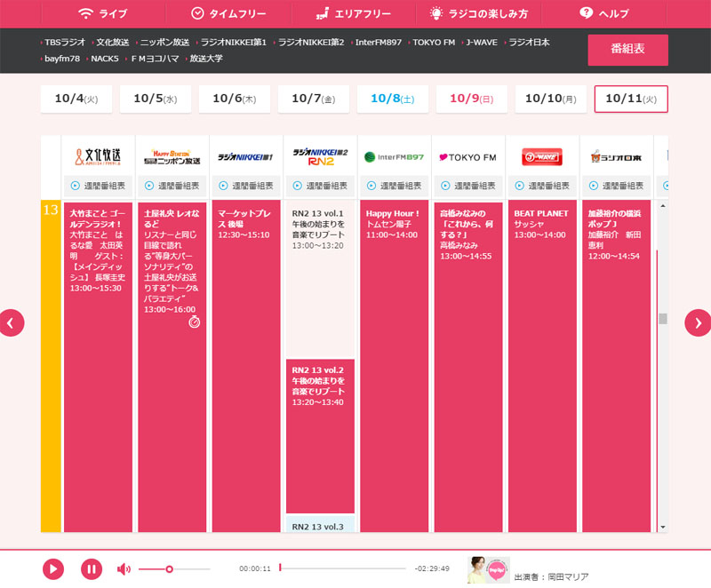Screen dimensions: 711x588
Task: Select program RN2 13 vol.2
Action: click(x=320, y=436)
